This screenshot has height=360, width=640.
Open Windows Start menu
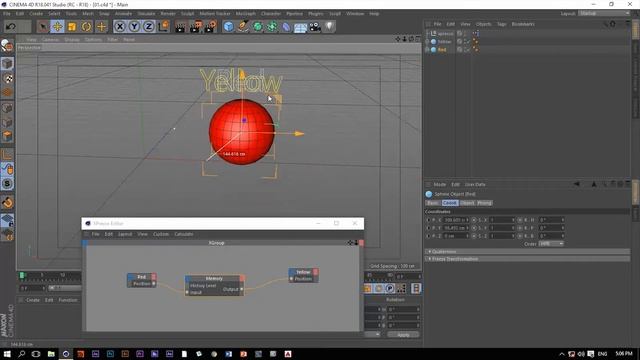(7, 354)
